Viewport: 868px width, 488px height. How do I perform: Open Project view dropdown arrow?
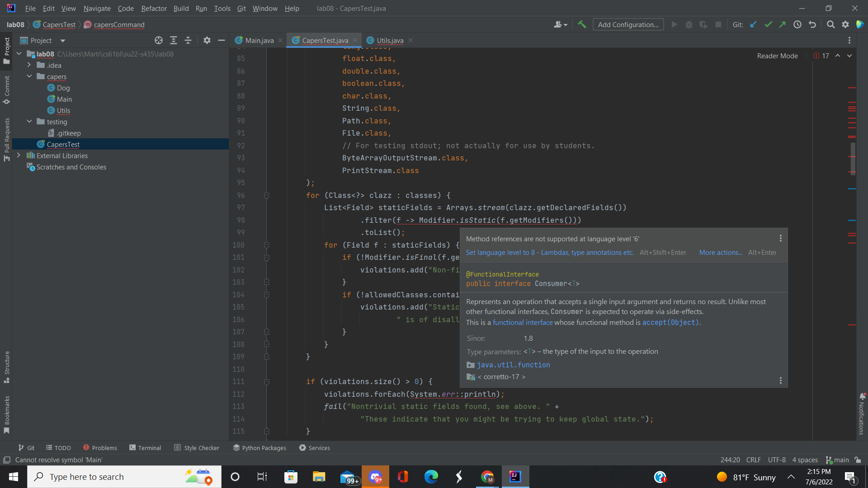tap(63, 41)
